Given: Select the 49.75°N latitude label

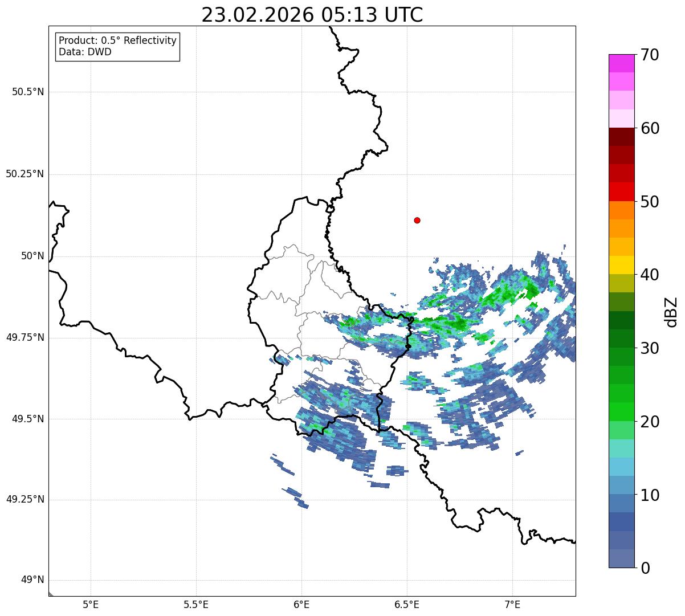Looking at the screenshot, I should pos(25,337).
